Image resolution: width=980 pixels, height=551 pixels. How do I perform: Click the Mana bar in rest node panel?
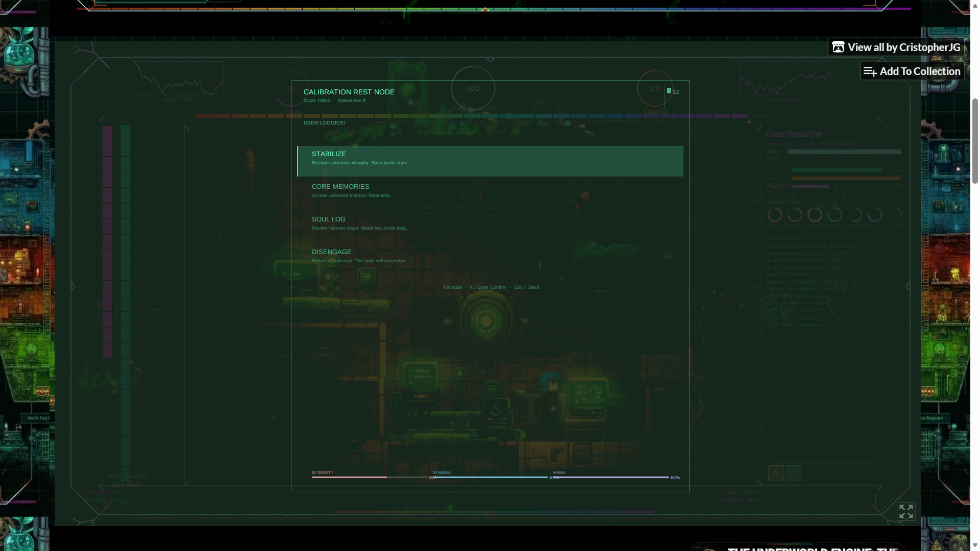pyautogui.click(x=611, y=477)
